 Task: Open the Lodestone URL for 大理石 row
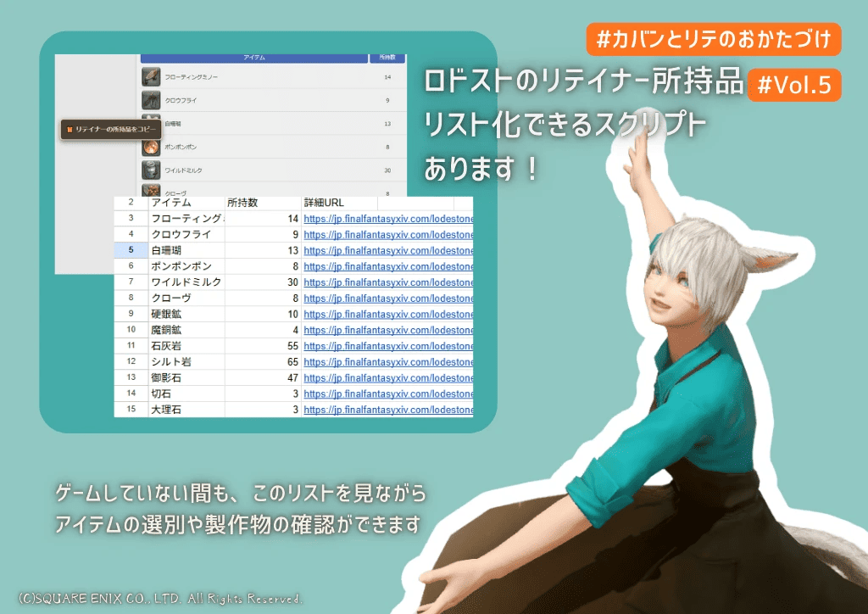[388, 410]
